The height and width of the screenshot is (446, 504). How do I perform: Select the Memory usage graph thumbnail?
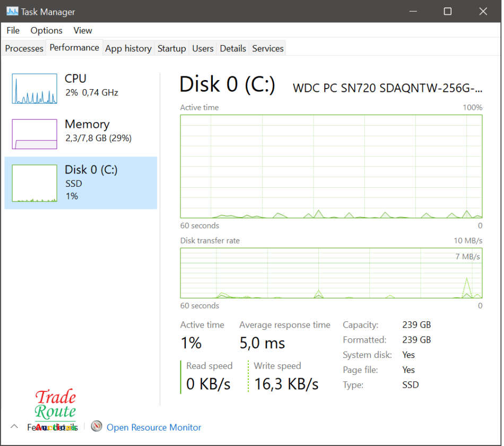34,134
